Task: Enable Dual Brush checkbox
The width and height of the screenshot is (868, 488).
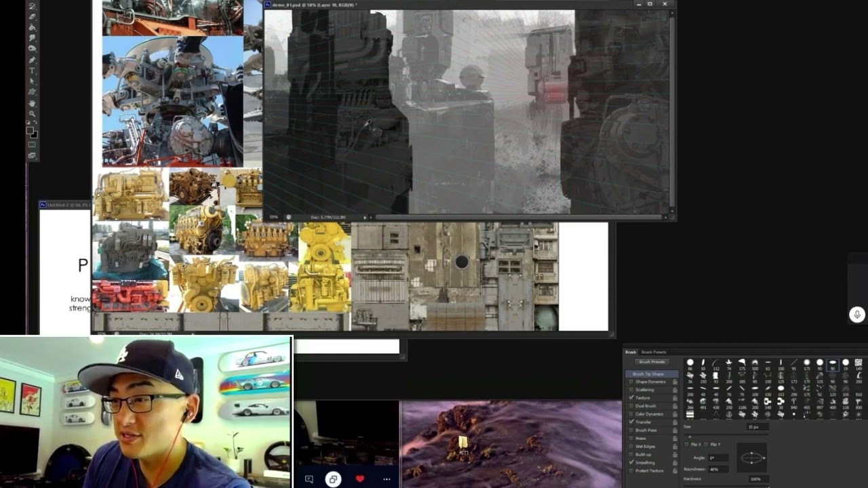Action: [631, 406]
